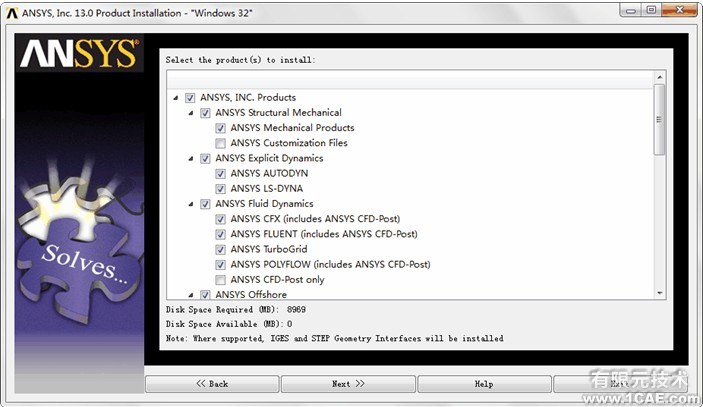Uncheck ANSYS Mechanical Products checkbox

[x=221, y=128]
